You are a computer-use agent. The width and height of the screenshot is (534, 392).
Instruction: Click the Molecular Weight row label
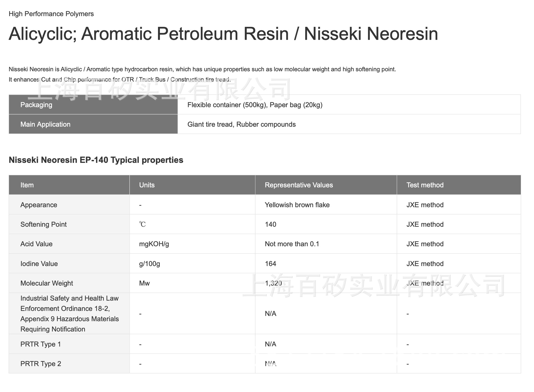46,283
